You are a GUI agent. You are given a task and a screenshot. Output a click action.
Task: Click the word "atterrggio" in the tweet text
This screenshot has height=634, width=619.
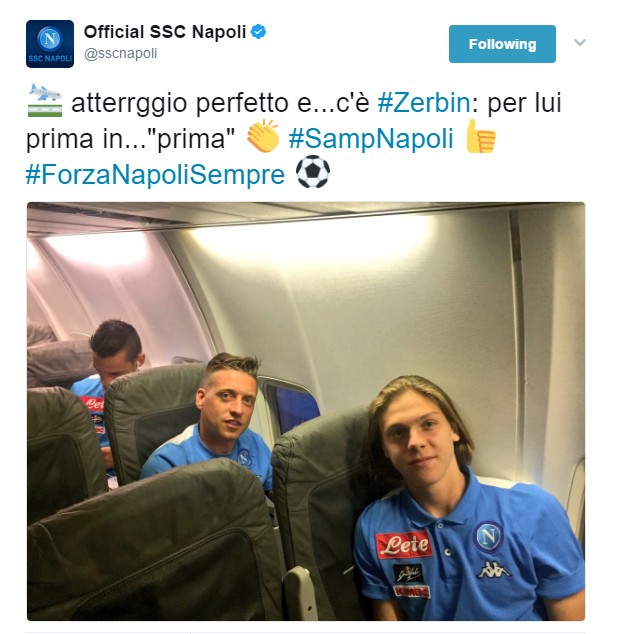[129, 103]
